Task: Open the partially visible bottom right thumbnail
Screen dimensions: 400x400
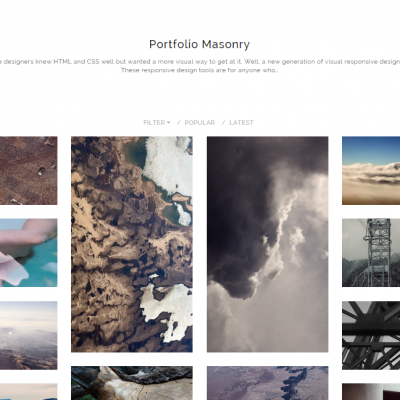Action: click(x=371, y=392)
